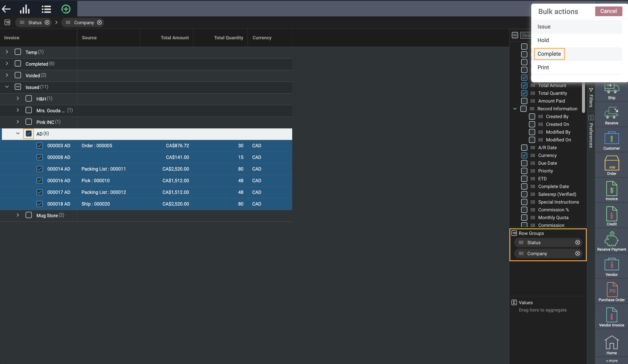Click the Cancel button
Viewport: 628px width, 364px height.
point(608,11)
